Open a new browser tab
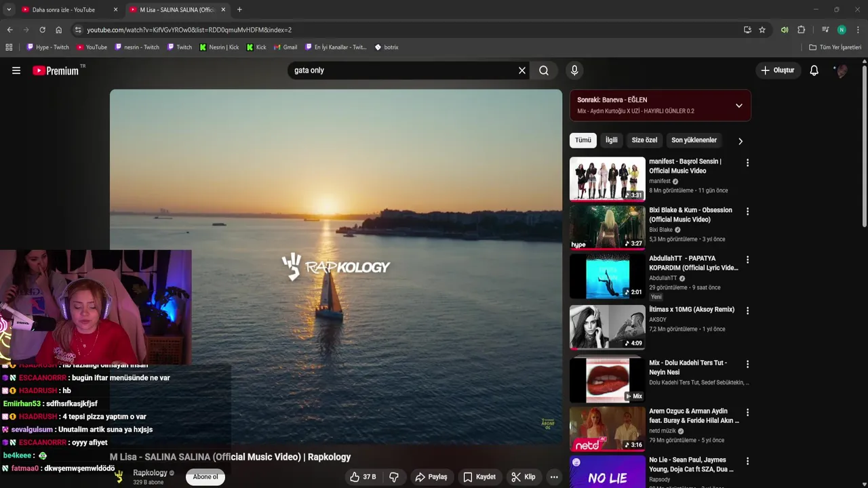 coord(239,9)
